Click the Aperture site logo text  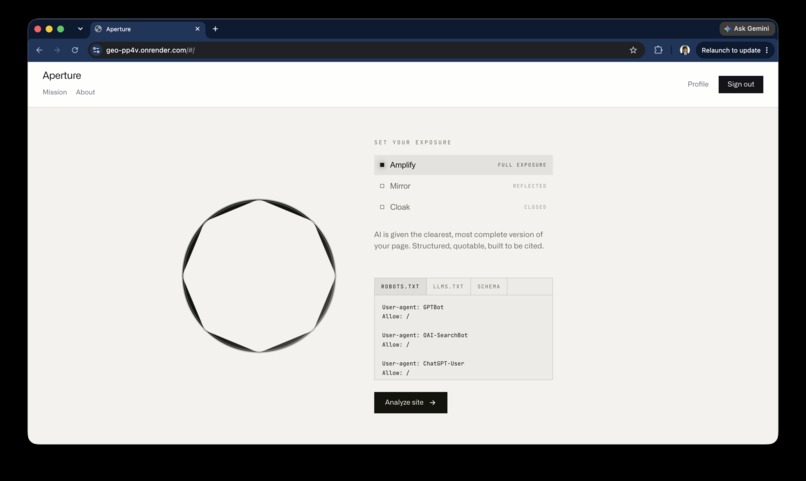click(62, 76)
